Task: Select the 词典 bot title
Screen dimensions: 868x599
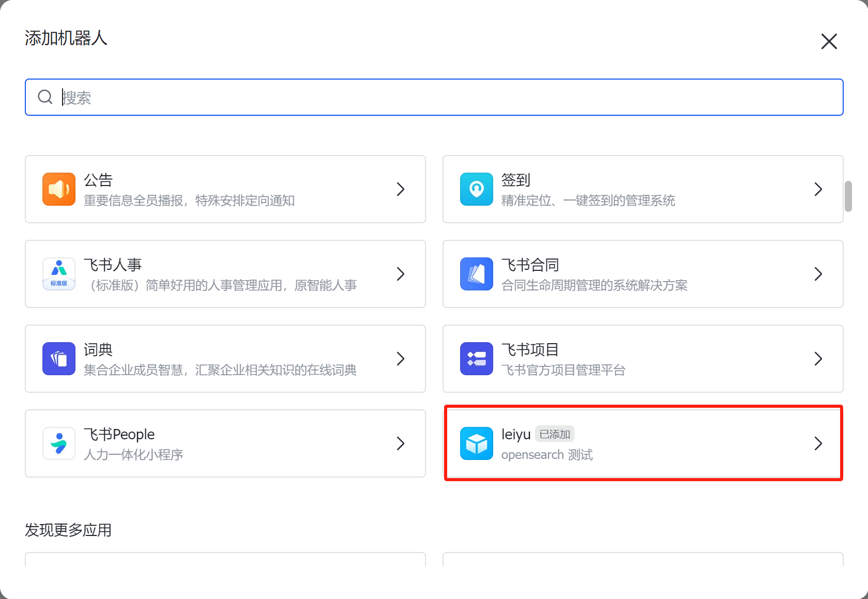Action: (98, 349)
